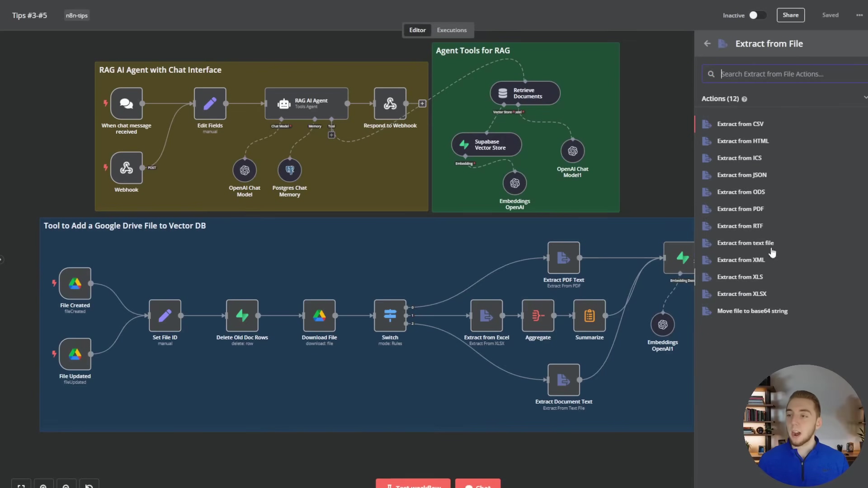Select Move file to base64 string action
Screen dimensions: 868x488
[752, 311]
